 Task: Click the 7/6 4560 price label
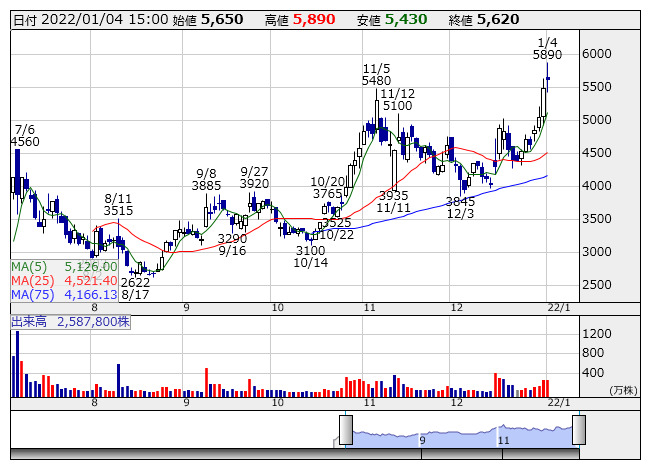25,136
